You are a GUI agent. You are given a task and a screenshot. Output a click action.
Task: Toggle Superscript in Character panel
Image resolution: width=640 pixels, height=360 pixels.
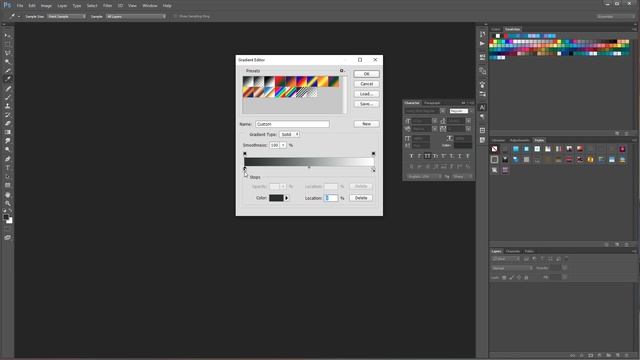pyautogui.click(x=443, y=156)
